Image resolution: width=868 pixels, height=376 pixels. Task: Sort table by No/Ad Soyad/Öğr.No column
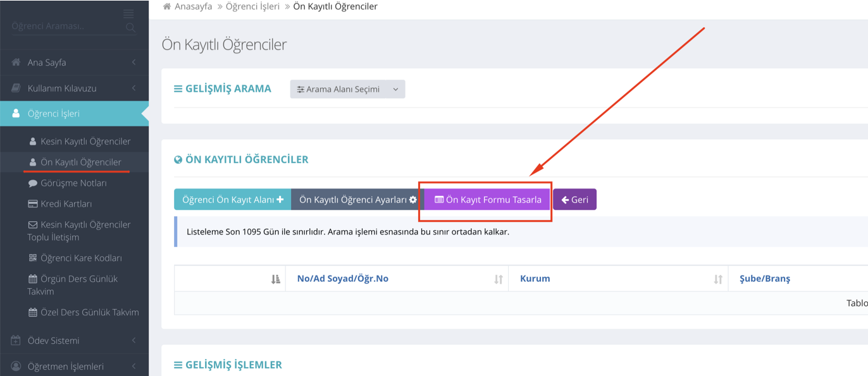tap(342, 279)
